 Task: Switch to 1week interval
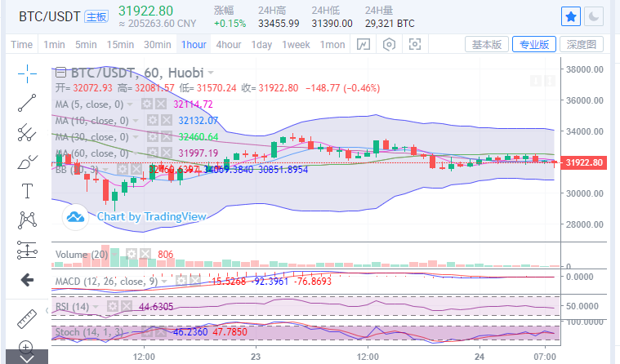tap(296, 45)
